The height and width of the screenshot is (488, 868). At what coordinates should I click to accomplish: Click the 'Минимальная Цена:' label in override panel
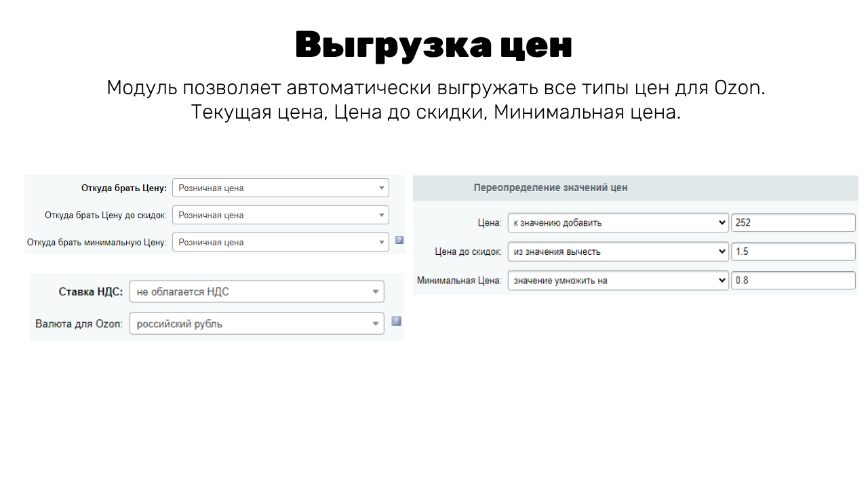459,281
